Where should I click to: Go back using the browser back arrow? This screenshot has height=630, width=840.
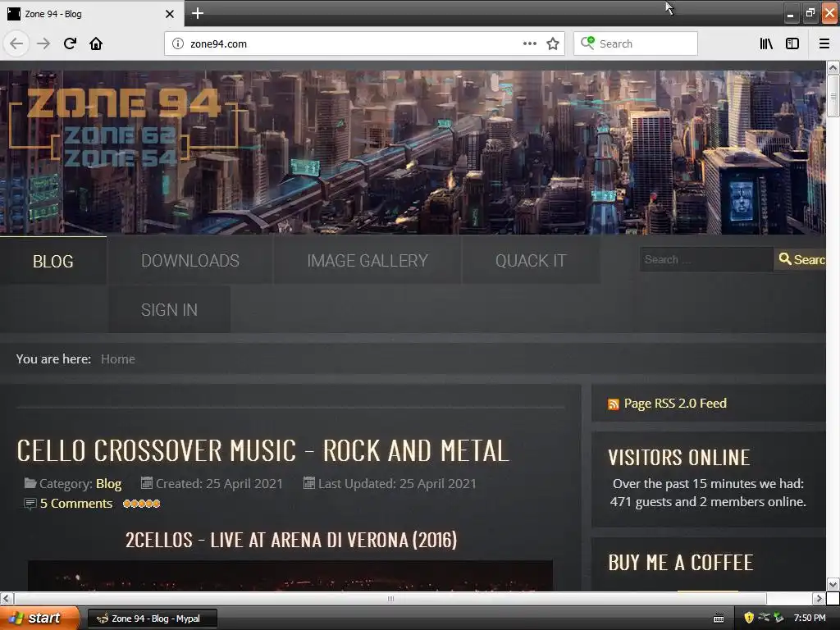tap(16, 43)
